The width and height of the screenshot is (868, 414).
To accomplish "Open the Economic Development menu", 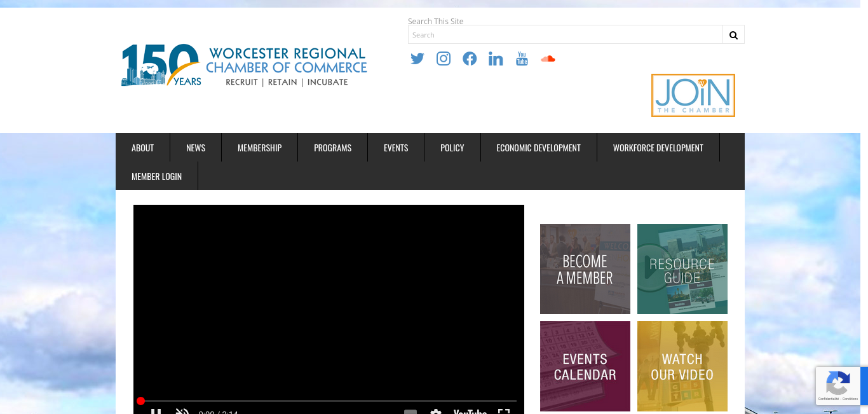I will coord(539,148).
